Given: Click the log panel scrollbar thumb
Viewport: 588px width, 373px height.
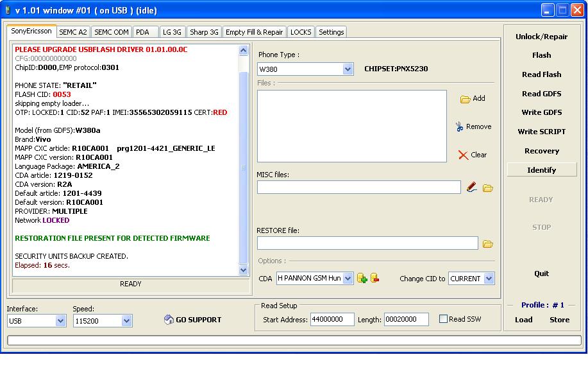Looking at the screenshot, I should pos(244,167).
